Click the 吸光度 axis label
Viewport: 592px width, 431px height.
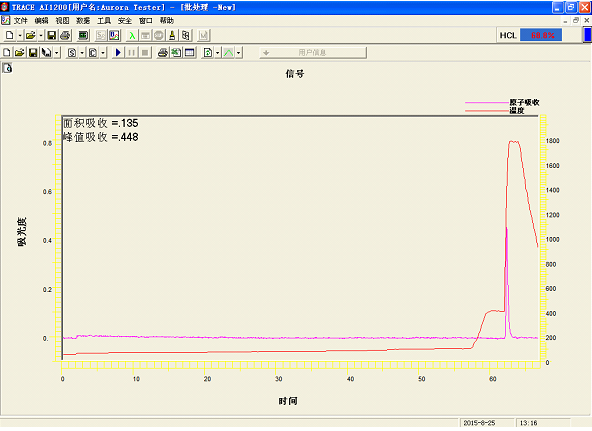coord(22,232)
